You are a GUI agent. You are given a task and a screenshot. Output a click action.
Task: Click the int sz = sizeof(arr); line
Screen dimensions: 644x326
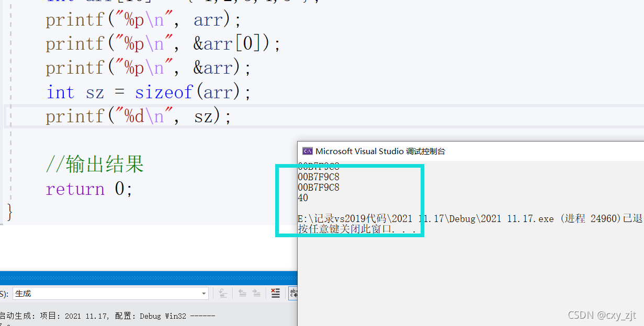pos(149,92)
